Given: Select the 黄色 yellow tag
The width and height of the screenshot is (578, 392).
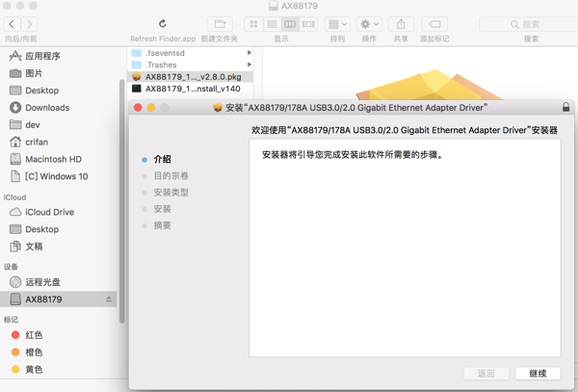Looking at the screenshot, I should click(59, 369).
